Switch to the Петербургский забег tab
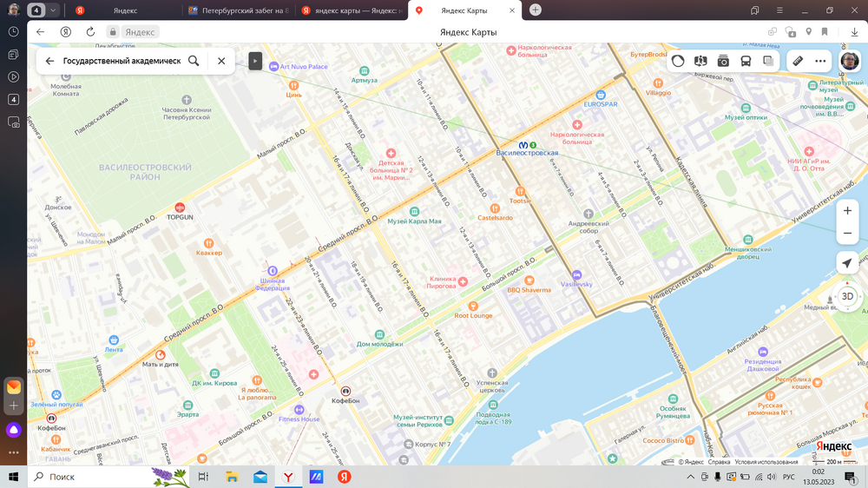This screenshot has height=488, width=868. 239,10
